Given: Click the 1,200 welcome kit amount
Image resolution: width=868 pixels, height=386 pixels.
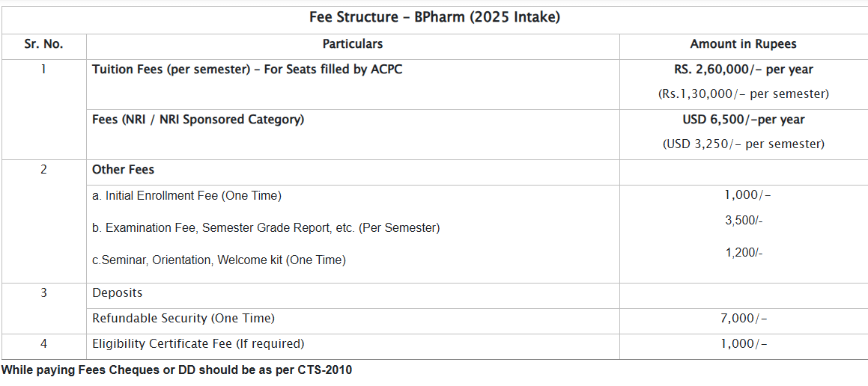Looking at the screenshot, I should coord(744,253).
